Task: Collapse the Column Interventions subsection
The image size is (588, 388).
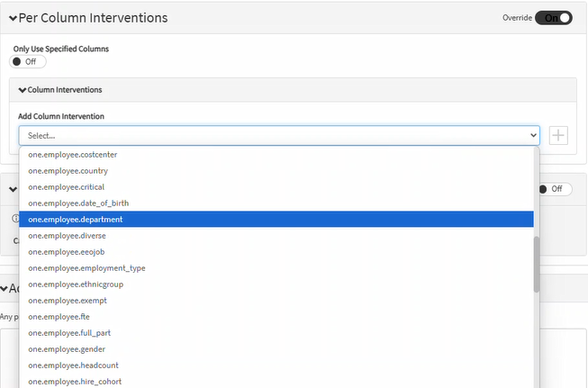Action: click(x=23, y=90)
